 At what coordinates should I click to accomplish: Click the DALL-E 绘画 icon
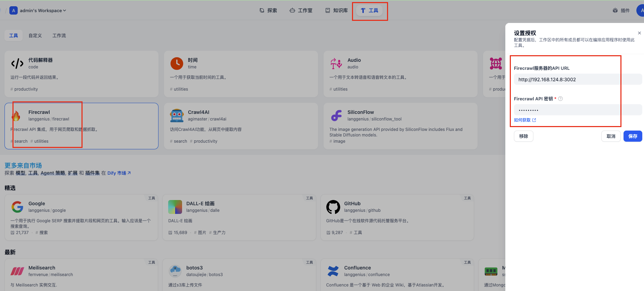(x=175, y=207)
